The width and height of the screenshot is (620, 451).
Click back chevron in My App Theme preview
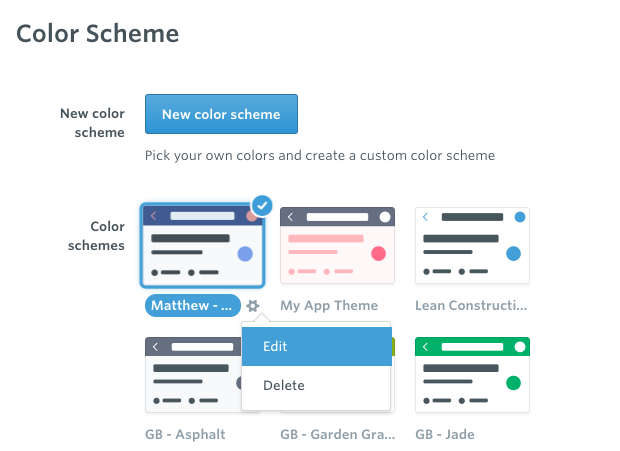pyautogui.click(x=290, y=217)
